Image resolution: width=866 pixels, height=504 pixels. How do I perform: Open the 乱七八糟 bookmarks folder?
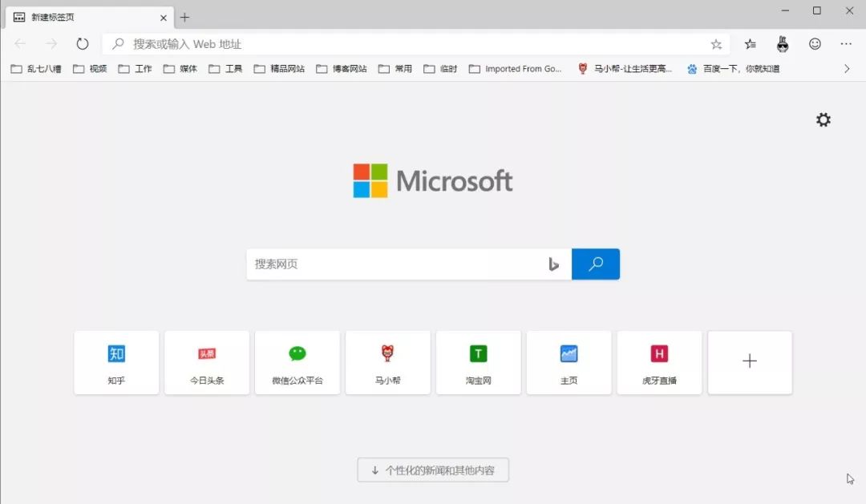pyautogui.click(x=36, y=69)
